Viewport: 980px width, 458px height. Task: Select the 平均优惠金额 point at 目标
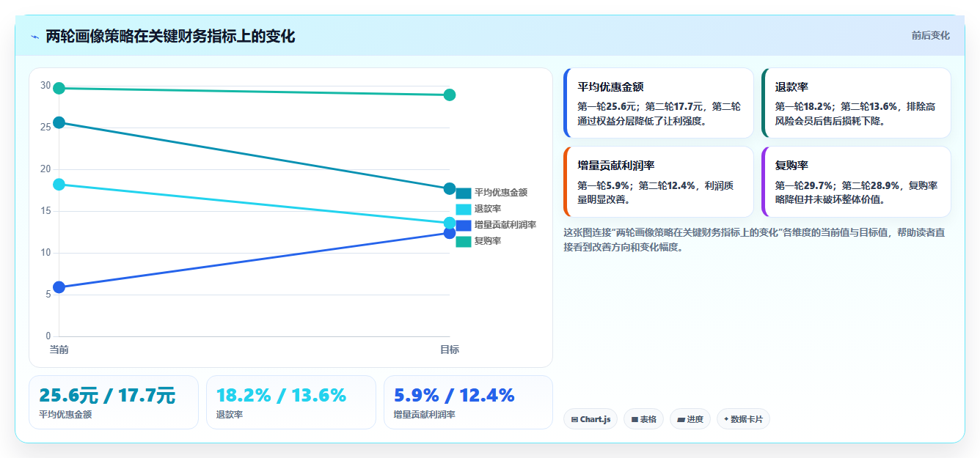450,188
